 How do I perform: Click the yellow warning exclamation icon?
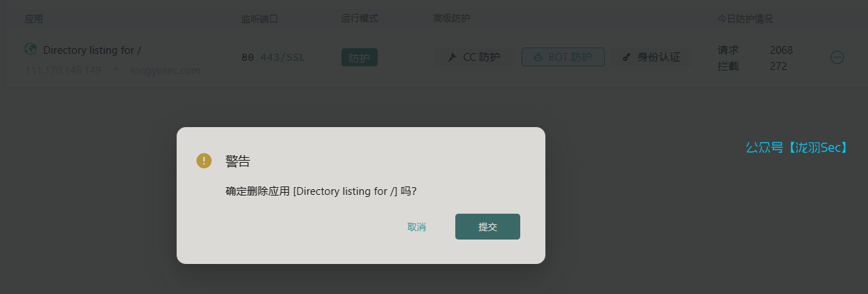(x=204, y=161)
